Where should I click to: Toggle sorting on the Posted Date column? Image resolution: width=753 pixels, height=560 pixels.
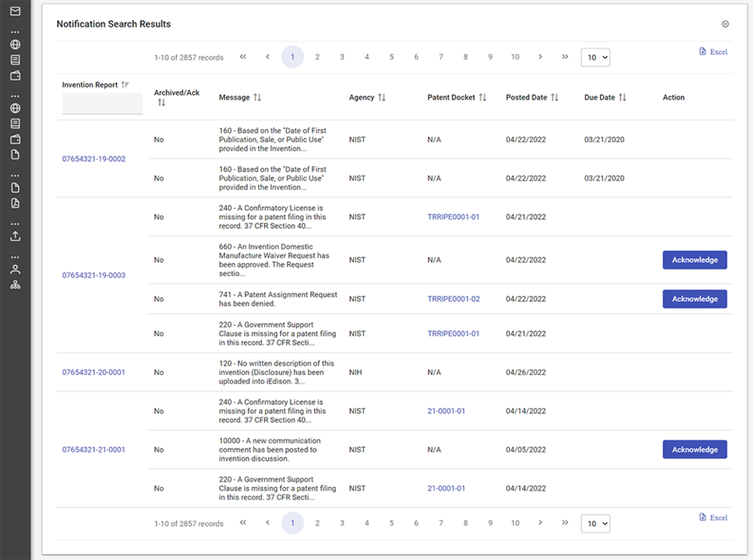(555, 97)
